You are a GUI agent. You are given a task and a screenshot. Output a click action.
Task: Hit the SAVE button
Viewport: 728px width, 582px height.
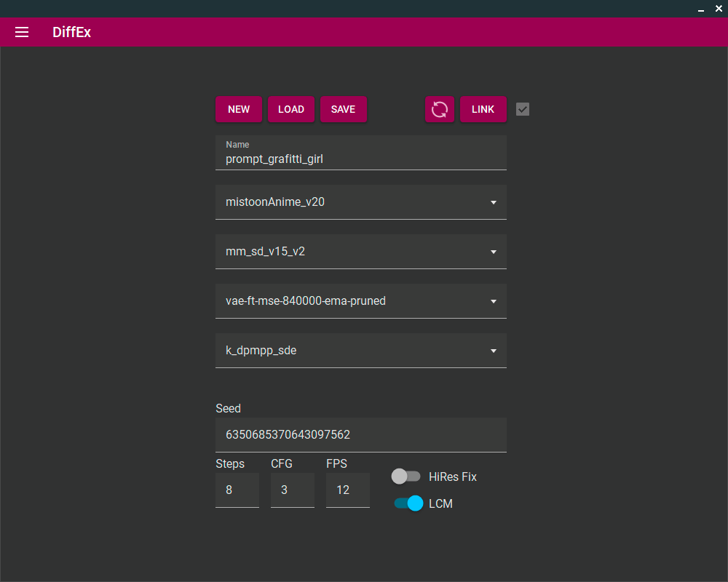(343, 109)
